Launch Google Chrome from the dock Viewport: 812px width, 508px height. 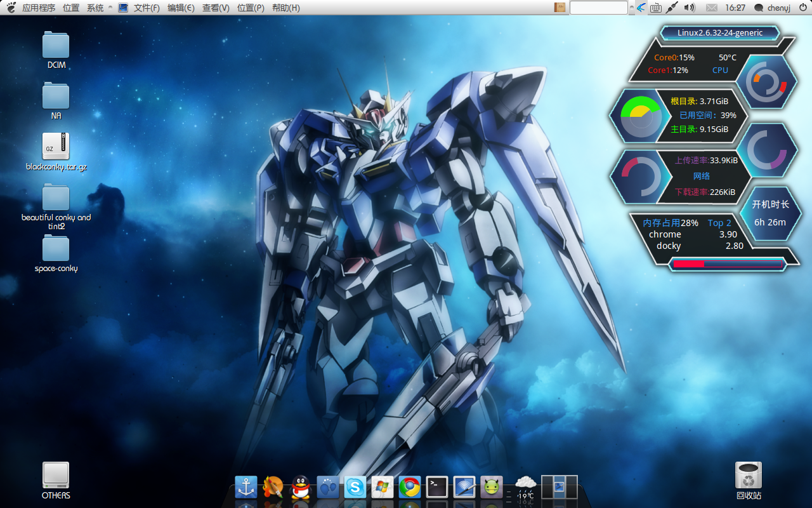tap(410, 487)
